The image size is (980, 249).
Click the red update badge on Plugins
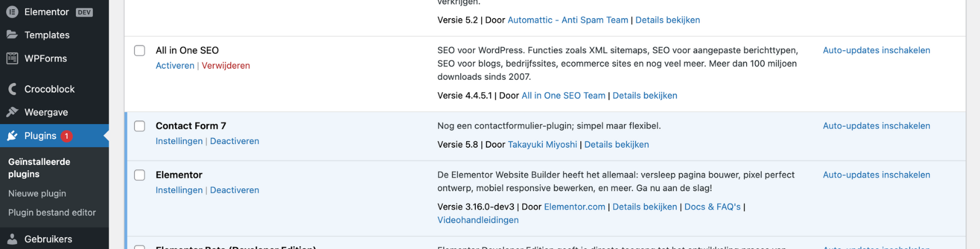[66, 136]
